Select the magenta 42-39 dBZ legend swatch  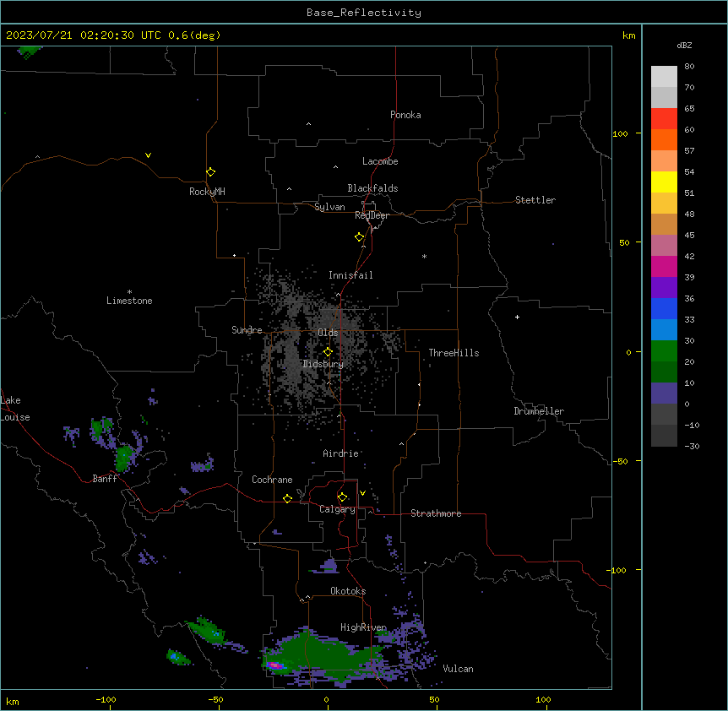664,266
